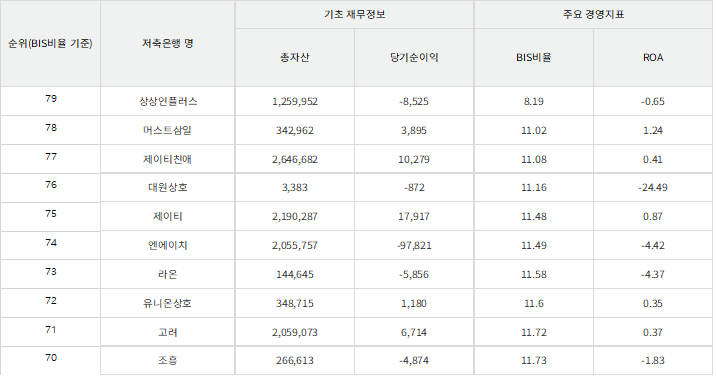Click the ROA column header
716x378 pixels.
pyautogui.click(x=653, y=58)
